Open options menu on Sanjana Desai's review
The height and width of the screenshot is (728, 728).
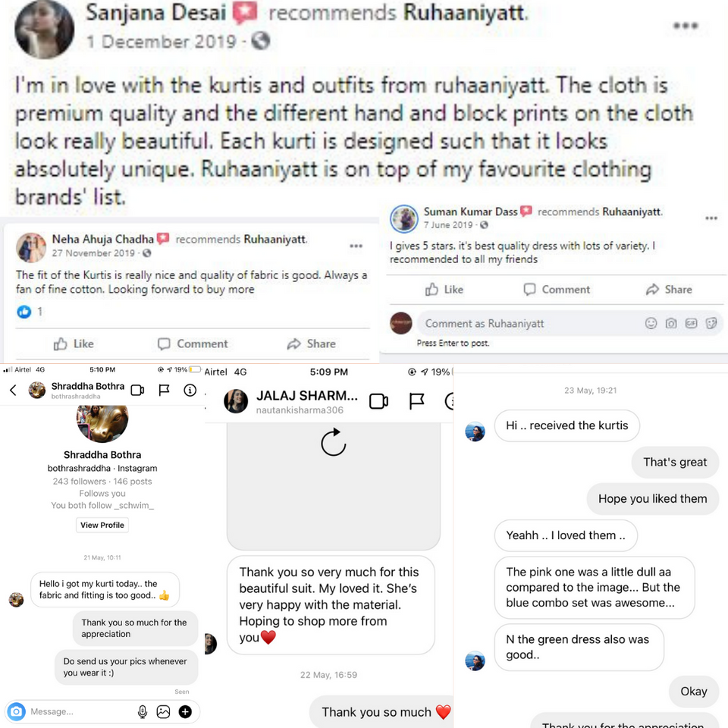click(686, 26)
